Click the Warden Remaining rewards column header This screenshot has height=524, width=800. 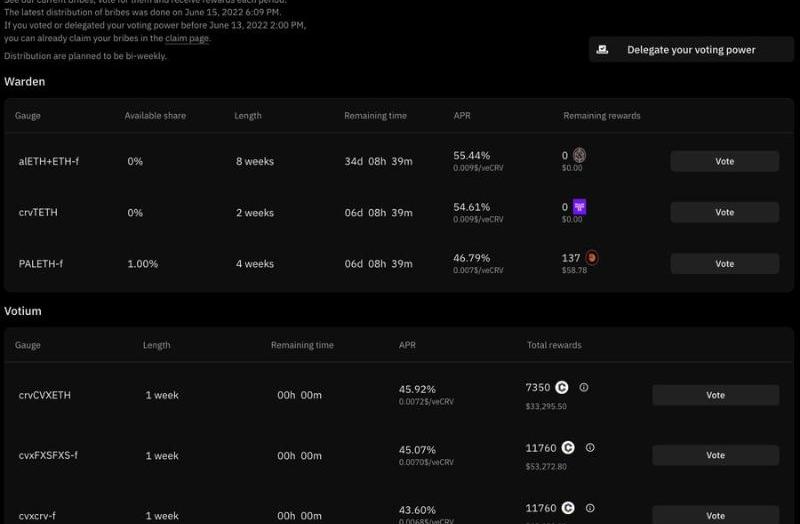click(x=602, y=116)
